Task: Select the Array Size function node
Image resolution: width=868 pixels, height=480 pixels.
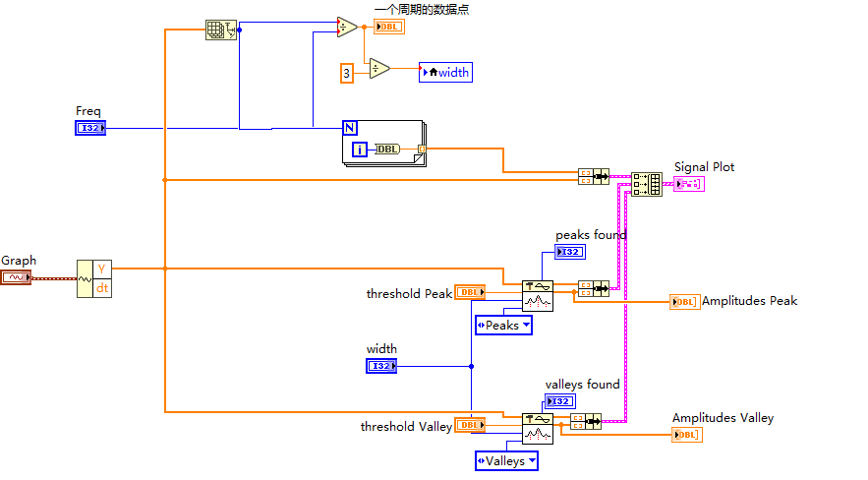Action: [221, 30]
